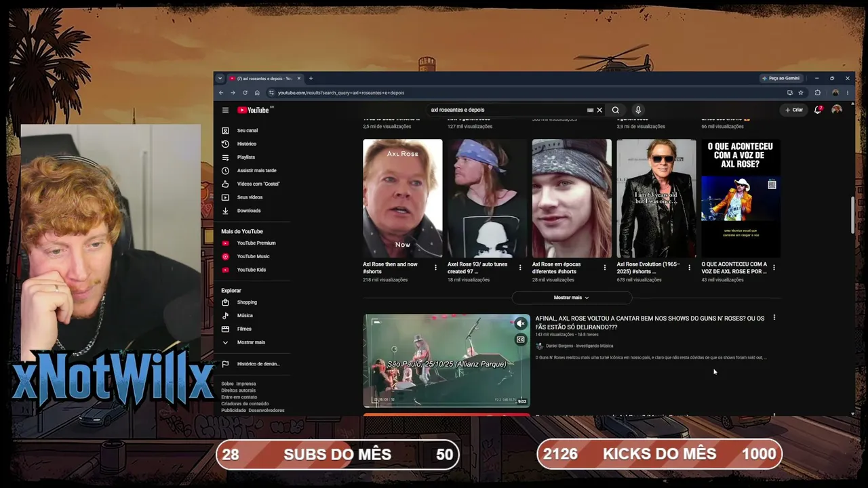Open 'Filmes' under Explorar
The image size is (868, 488).
tap(244, 329)
